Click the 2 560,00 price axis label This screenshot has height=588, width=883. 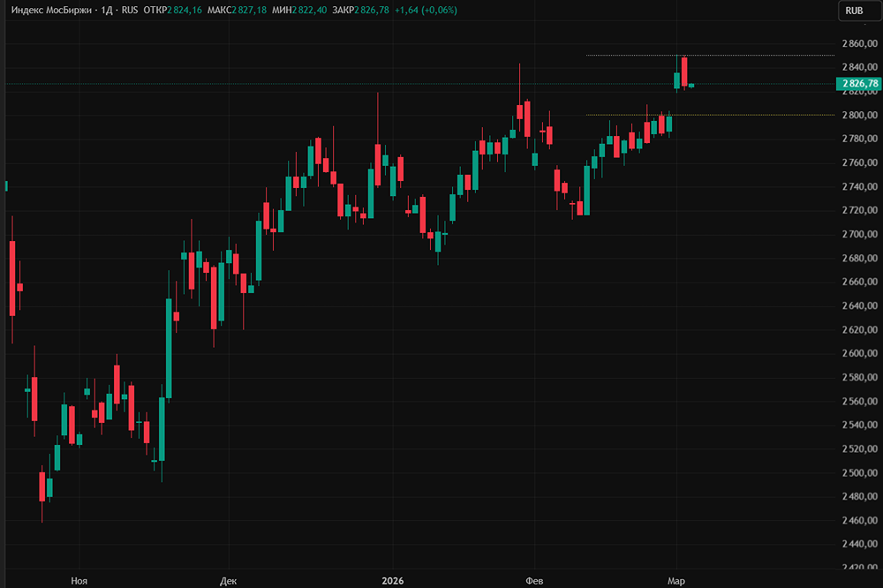click(x=859, y=401)
